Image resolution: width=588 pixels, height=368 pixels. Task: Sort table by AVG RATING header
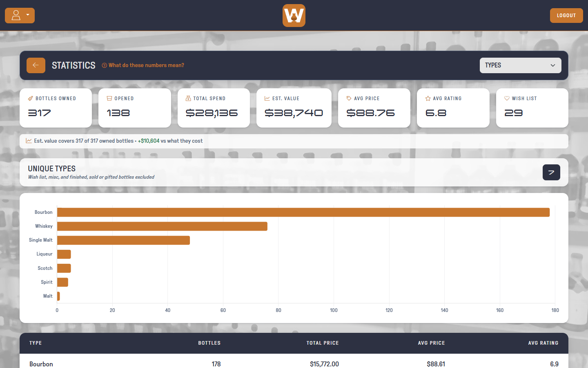point(543,343)
